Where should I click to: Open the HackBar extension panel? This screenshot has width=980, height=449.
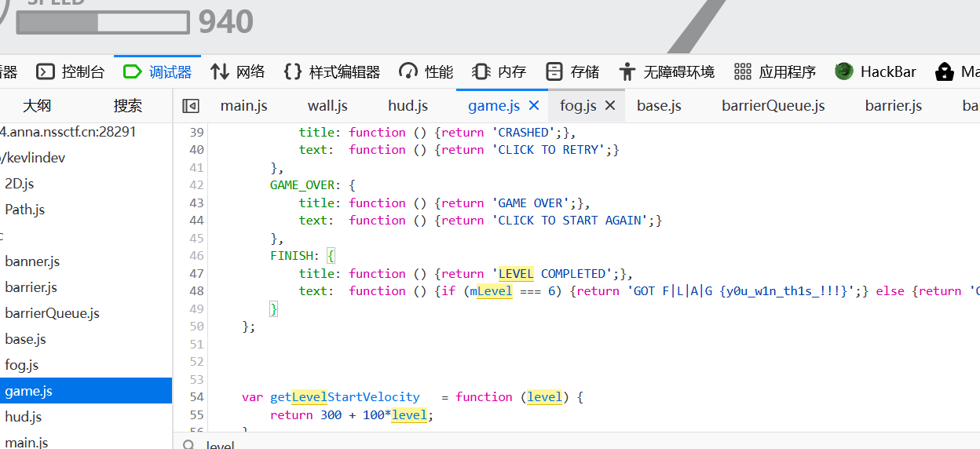pyautogui.click(x=876, y=72)
